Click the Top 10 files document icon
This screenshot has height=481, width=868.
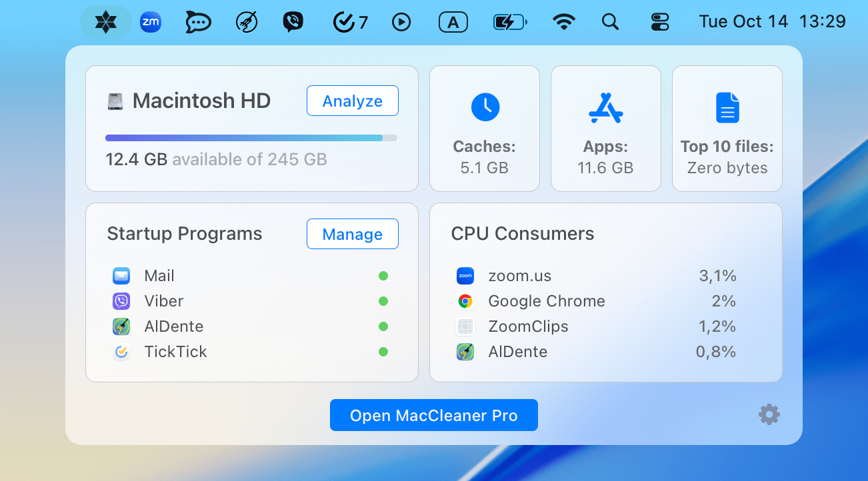pyautogui.click(x=727, y=107)
